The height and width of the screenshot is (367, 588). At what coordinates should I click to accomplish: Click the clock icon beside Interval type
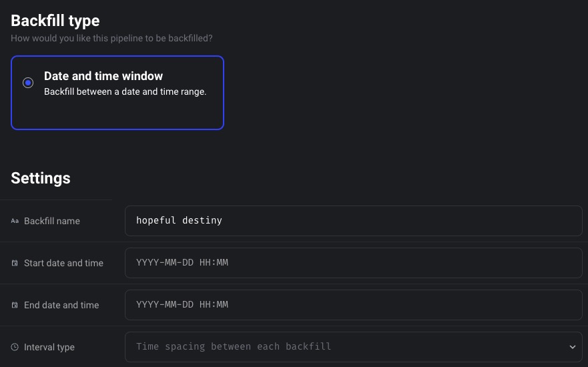pos(15,347)
